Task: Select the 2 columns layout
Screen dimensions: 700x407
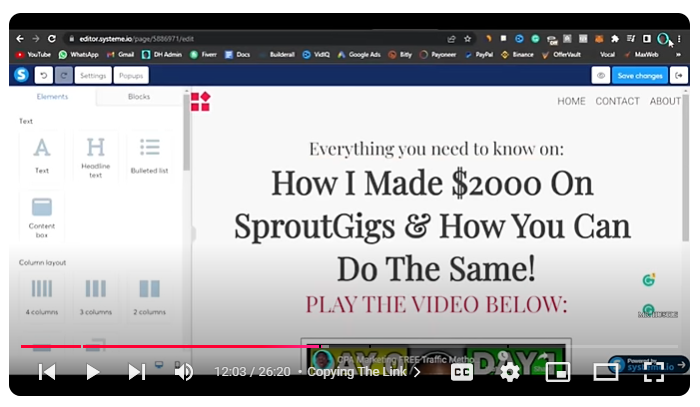Action: pyautogui.click(x=150, y=297)
